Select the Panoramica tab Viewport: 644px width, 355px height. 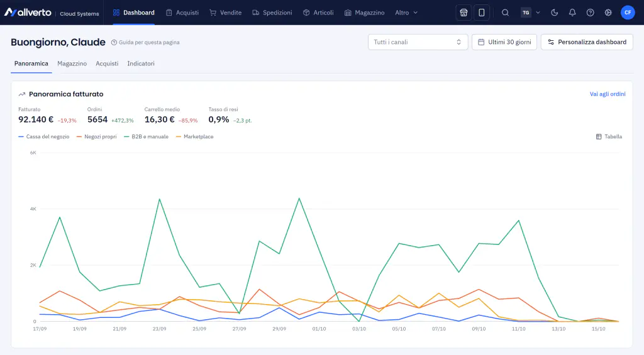31,63
